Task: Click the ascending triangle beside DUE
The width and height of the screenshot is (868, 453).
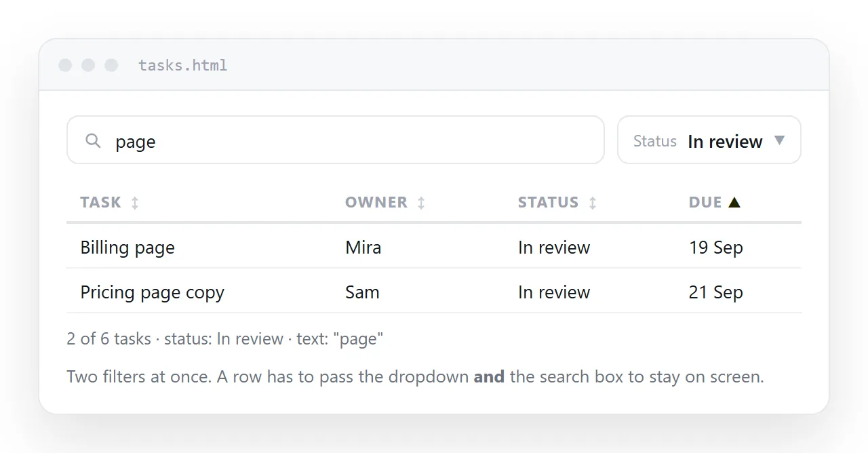Action: pos(734,202)
